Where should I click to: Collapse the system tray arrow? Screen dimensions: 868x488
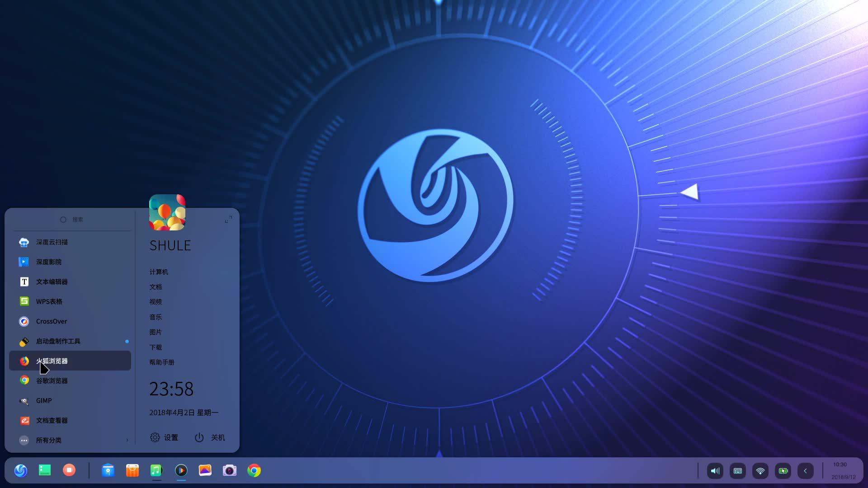(806, 471)
